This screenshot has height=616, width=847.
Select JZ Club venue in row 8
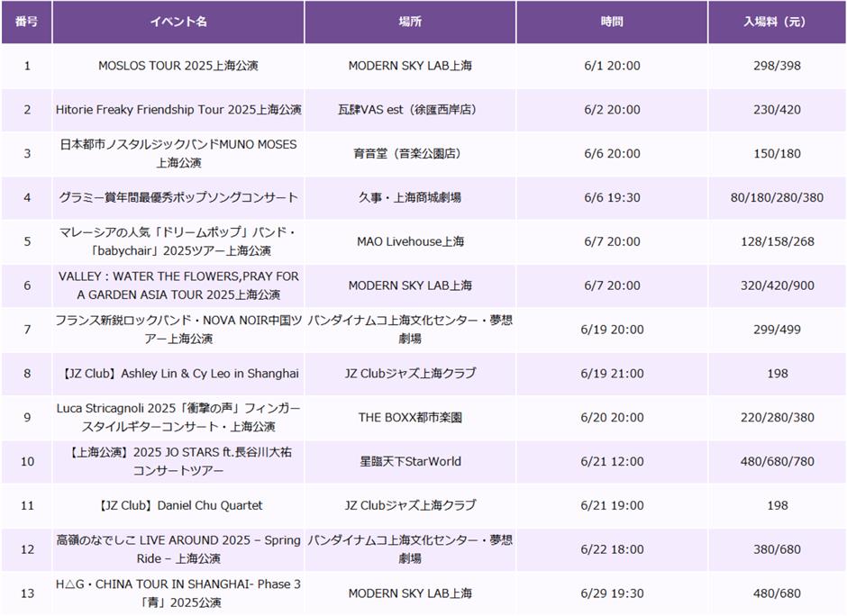coord(410,374)
